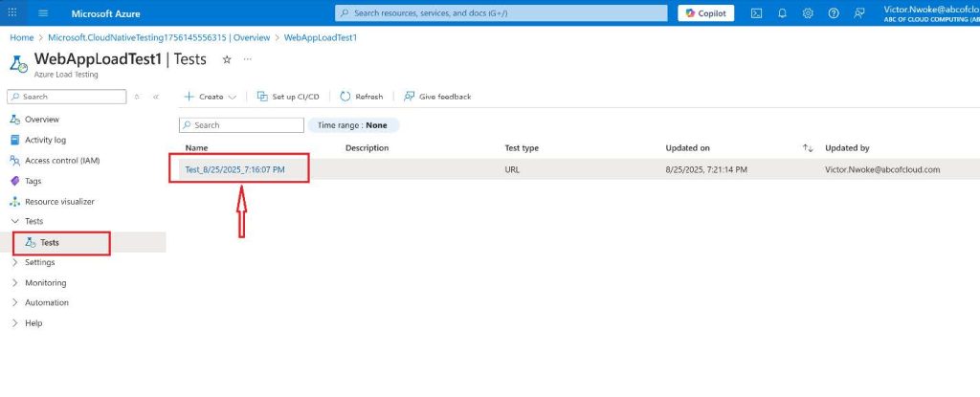Image resolution: width=980 pixels, height=397 pixels.
Task: Open Copilot
Action: click(x=705, y=13)
